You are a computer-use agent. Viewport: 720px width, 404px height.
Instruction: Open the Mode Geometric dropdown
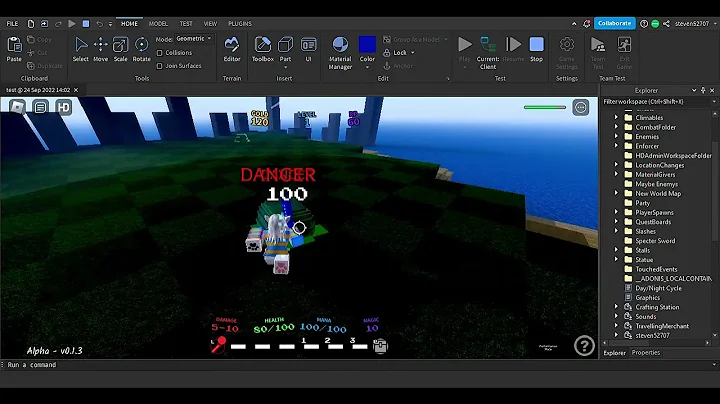[x=194, y=39]
